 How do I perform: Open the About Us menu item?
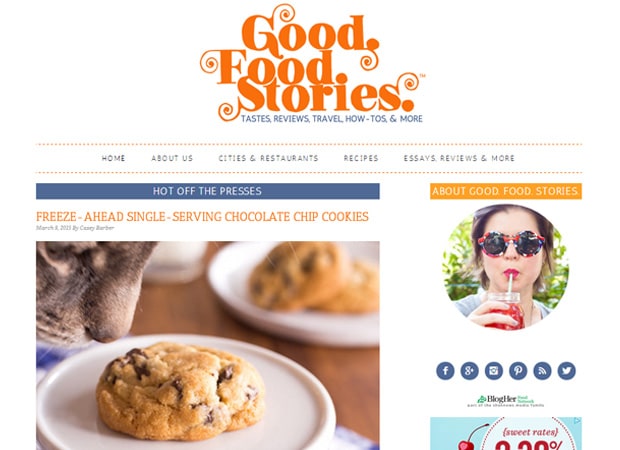(172, 158)
